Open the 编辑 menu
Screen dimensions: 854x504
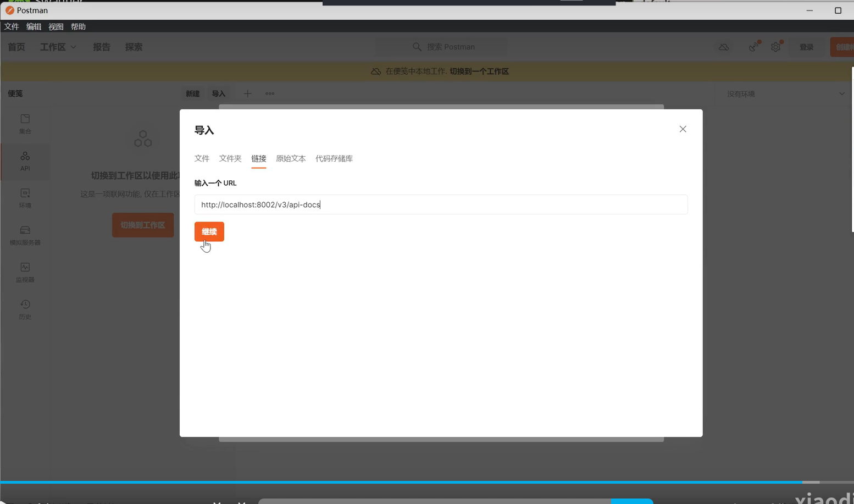coord(34,26)
